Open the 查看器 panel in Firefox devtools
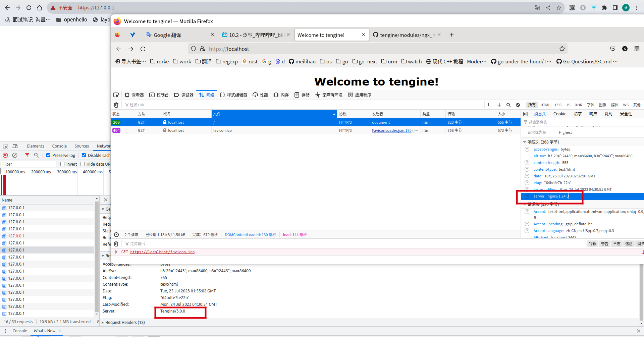 [134, 95]
